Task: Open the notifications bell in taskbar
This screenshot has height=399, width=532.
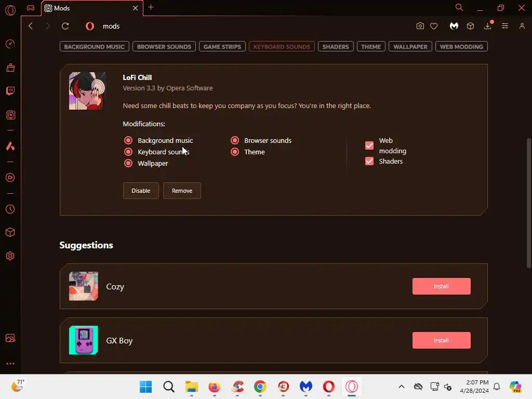Action: coord(497,387)
